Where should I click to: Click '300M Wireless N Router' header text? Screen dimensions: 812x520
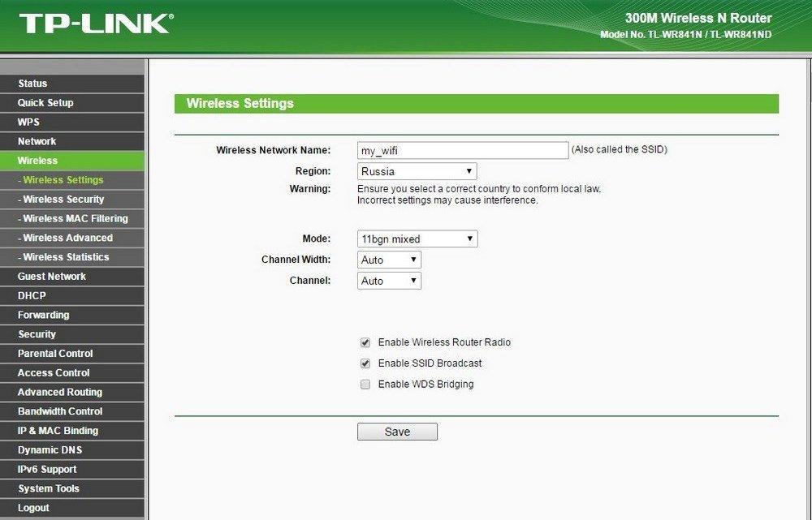[698, 18]
